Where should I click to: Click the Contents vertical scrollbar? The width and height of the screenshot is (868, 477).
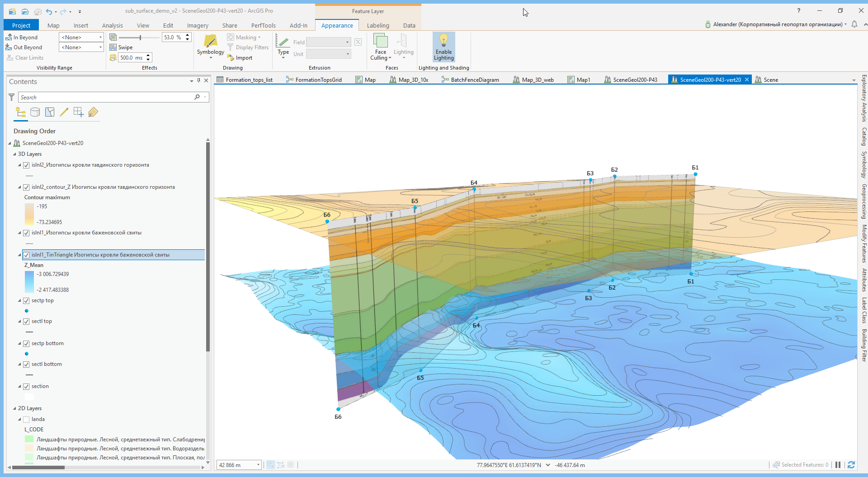pos(208,246)
